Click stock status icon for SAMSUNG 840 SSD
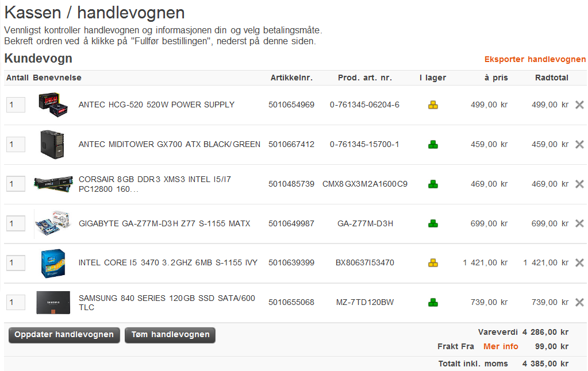Viewport: 588px width, 371px height. [x=433, y=302]
